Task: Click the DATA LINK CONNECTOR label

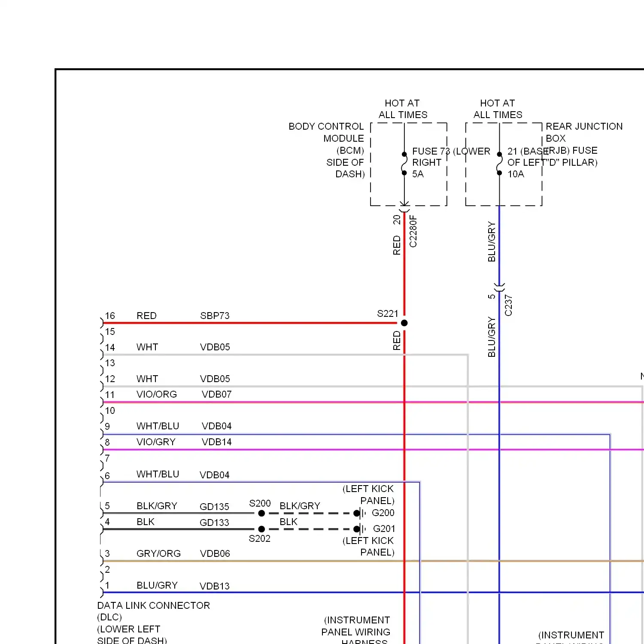Action: (154, 605)
